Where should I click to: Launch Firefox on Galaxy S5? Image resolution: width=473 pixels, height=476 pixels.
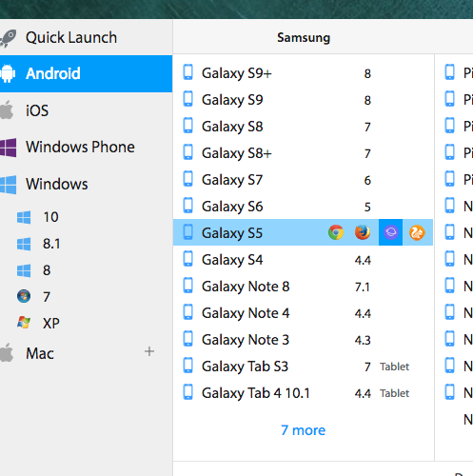tap(363, 232)
